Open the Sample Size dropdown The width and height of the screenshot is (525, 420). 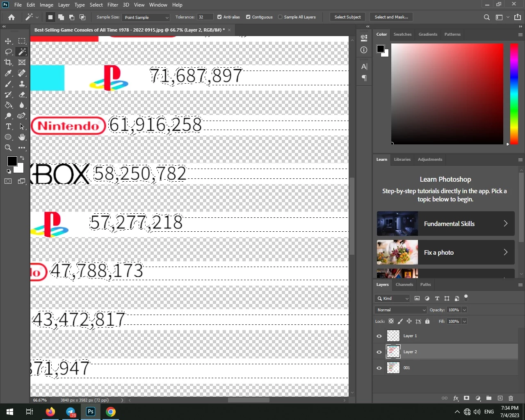[x=146, y=17]
